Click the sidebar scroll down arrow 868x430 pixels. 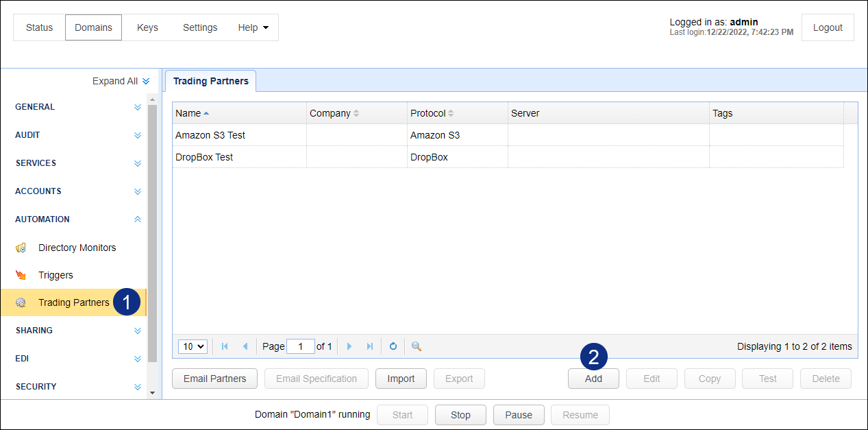point(152,393)
